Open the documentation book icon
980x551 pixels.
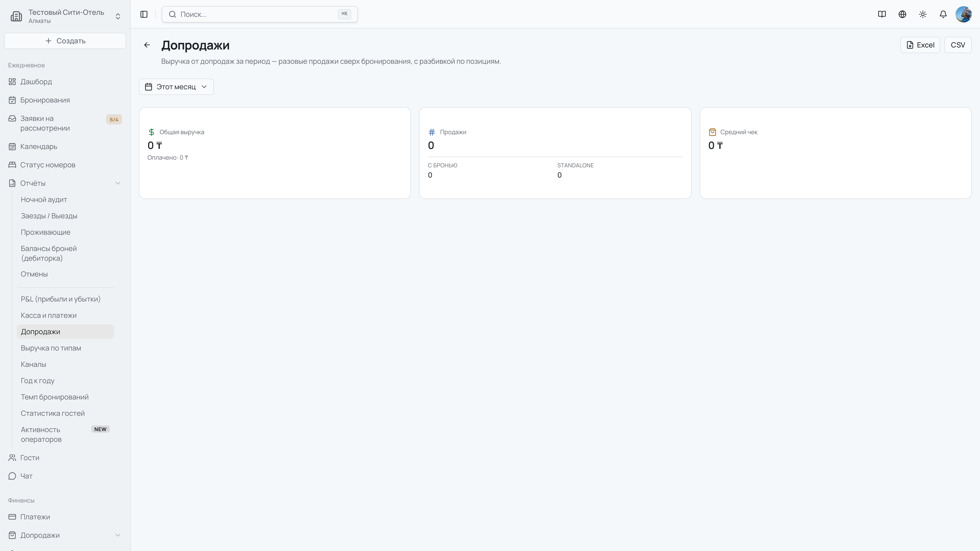coord(882,15)
